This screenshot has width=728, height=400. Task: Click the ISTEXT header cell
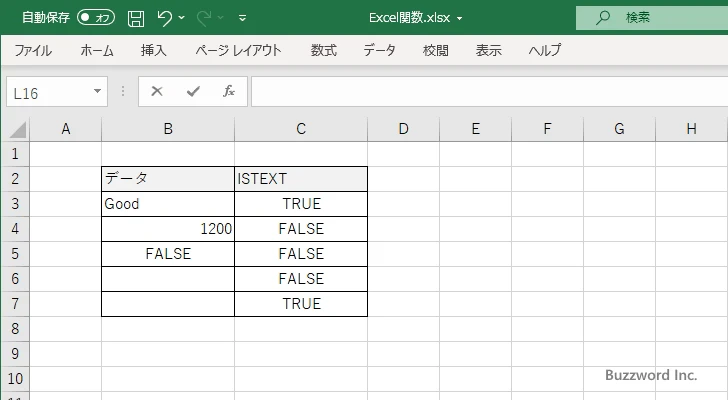[x=301, y=179]
